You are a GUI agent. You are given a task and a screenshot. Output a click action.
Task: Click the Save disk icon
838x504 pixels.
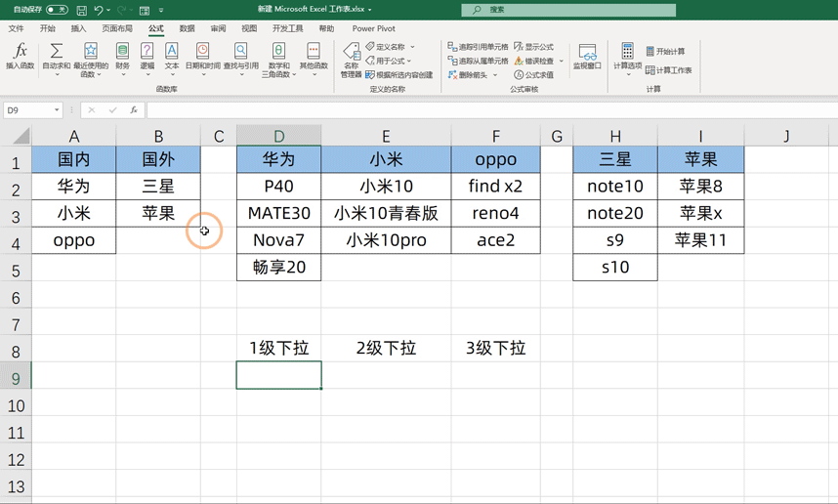82,10
